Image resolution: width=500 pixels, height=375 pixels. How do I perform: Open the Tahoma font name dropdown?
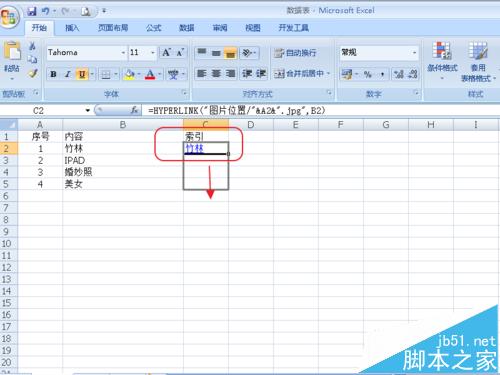coord(123,53)
